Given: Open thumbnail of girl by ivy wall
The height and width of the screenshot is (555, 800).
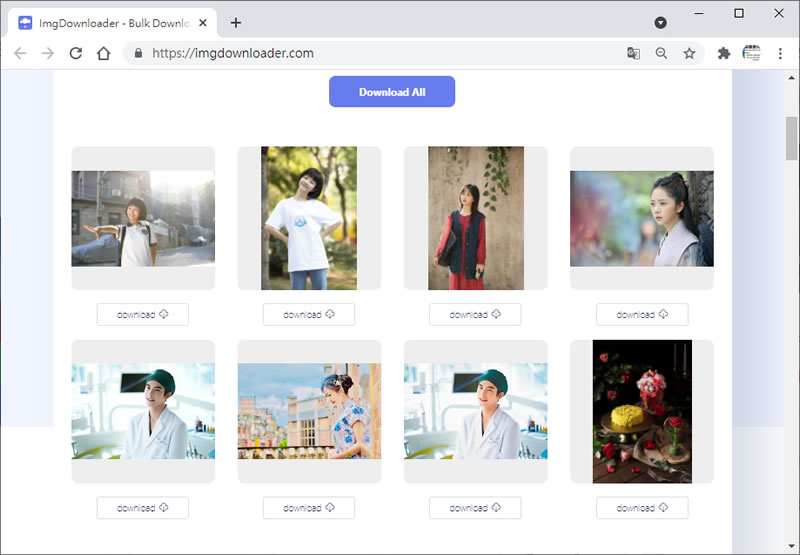Looking at the screenshot, I should (x=476, y=218).
